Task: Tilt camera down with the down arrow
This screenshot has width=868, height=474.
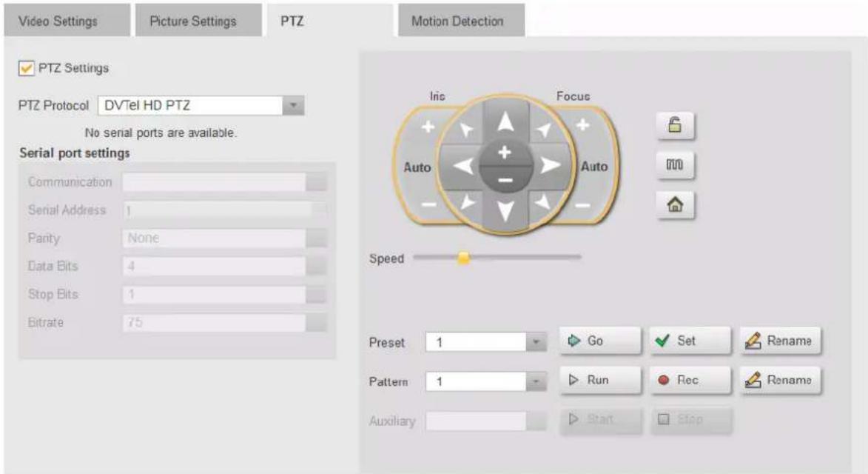Action: (x=505, y=210)
